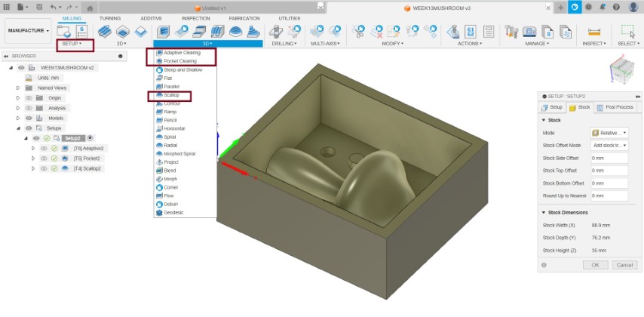The height and width of the screenshot is (317, 644).
Task: Open the DRILLING dropdown menu
Action: pos(284,43)
